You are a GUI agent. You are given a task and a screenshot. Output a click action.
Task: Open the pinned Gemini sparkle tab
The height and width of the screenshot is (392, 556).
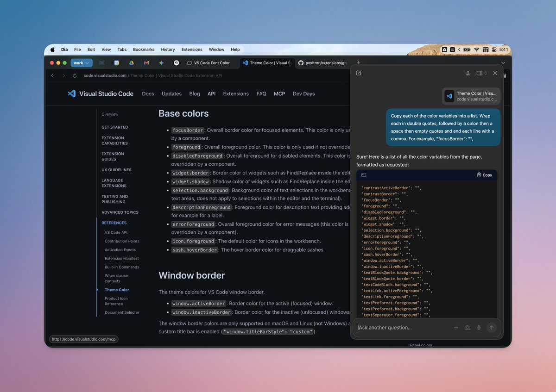[161, 63]
